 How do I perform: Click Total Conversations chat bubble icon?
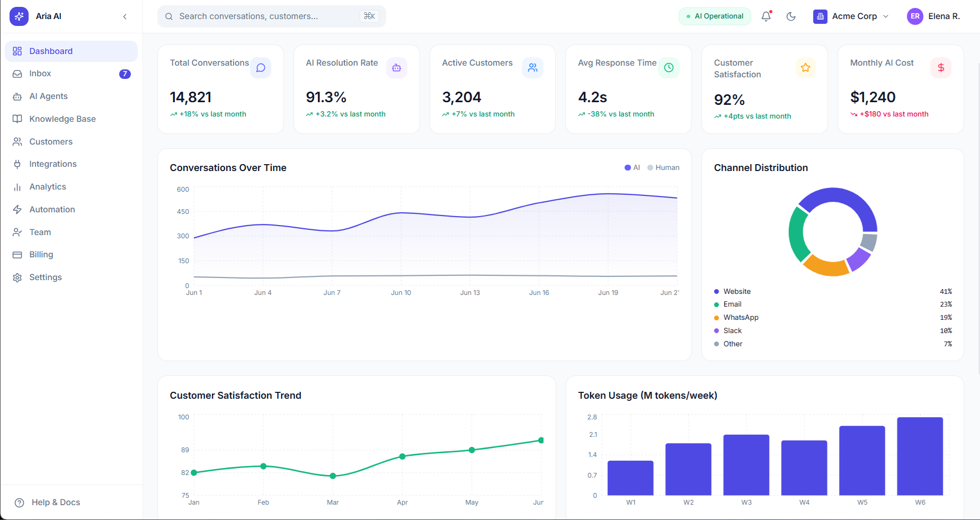pos(261,68)
